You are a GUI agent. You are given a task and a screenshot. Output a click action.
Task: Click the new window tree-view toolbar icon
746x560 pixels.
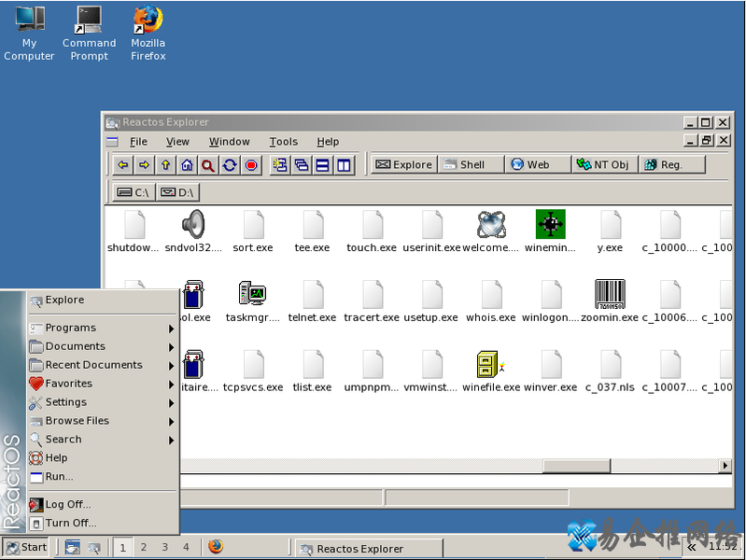[x=280, y=165]
